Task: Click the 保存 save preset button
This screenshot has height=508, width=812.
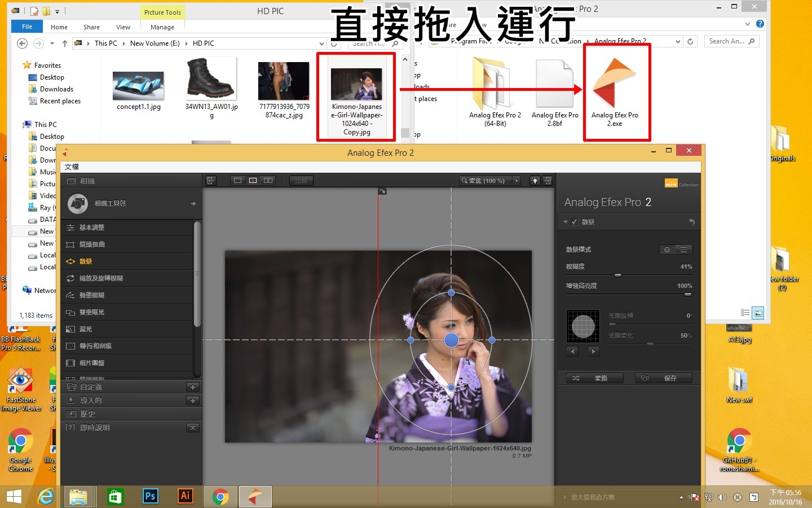Action: 664,378
